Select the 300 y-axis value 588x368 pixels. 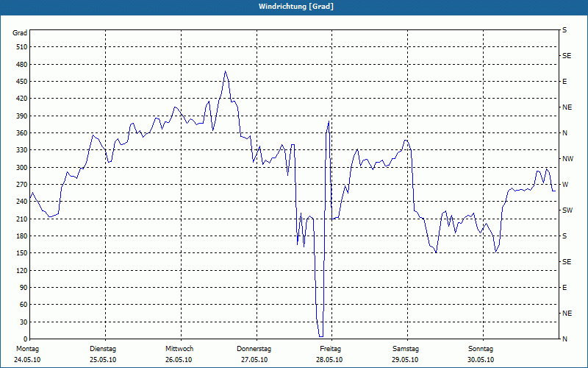22,168
